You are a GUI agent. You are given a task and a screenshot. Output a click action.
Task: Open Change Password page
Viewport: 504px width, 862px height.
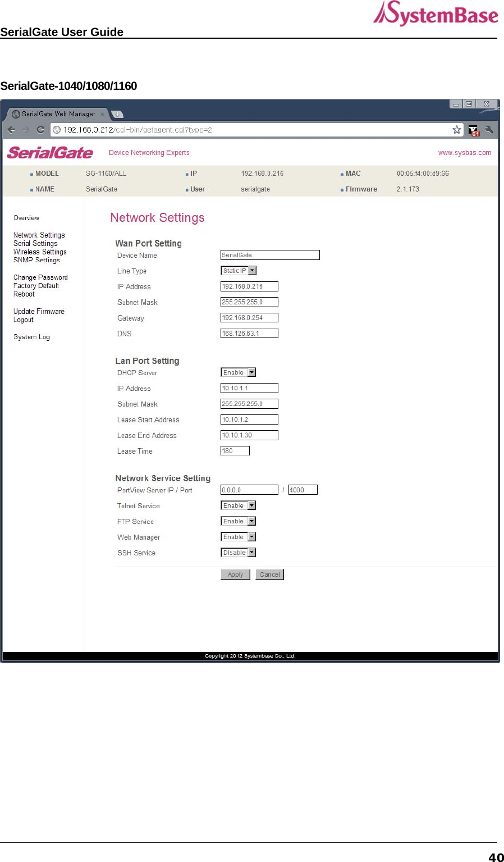[40, 277]
